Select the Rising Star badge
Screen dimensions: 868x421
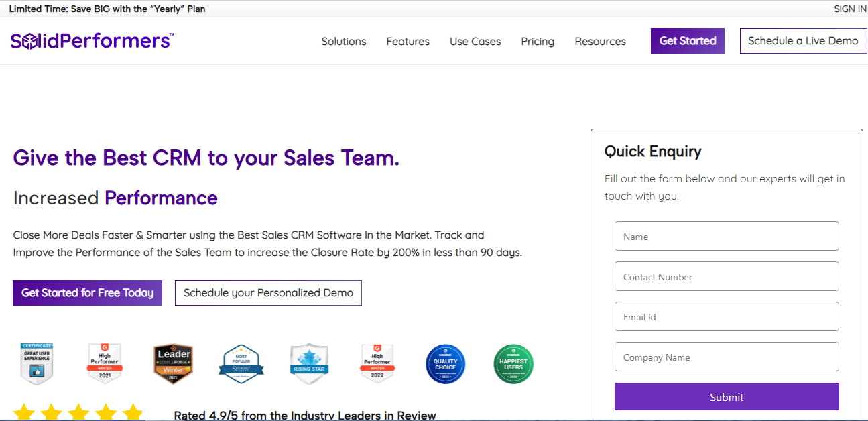point(309,364)
